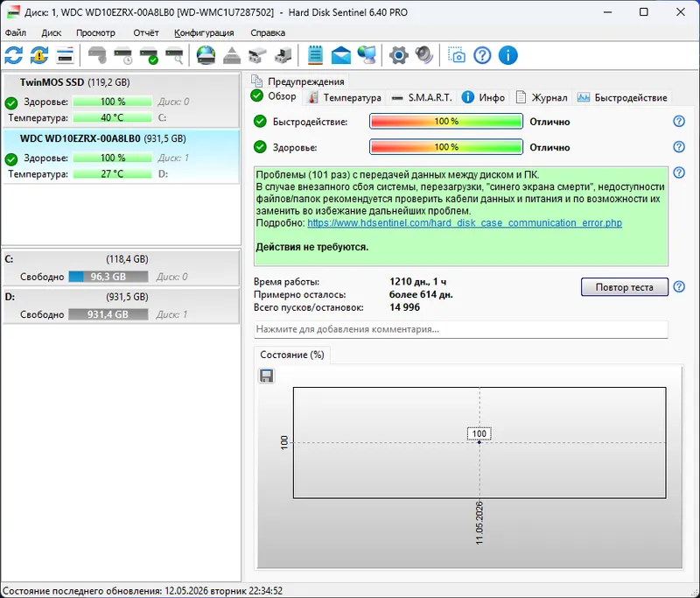
Task: Click the refresh with warning toolbar icon
Action: coord(39,55)
